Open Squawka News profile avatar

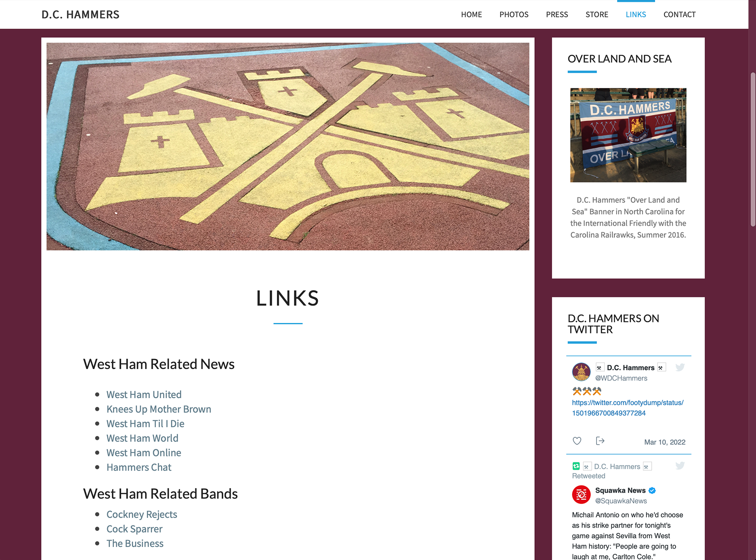[x=581, y=495]
